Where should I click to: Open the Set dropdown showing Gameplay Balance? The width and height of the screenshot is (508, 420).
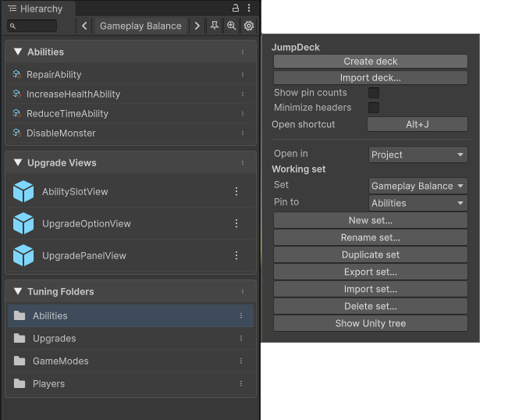(x=418, y=186)
